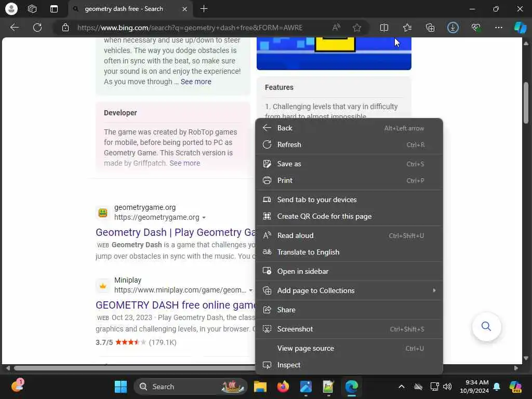532x399 pixels.
Task: Open volume speaker tray icon
Action: pyautogui.click(x=447, y=387)
